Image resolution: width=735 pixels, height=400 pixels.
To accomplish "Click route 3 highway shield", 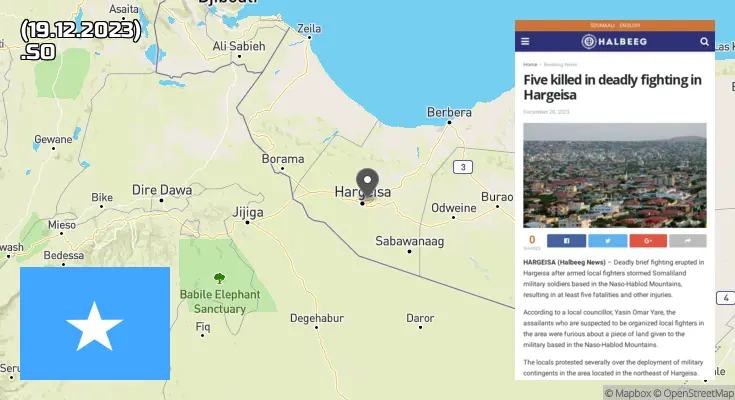I will click(463, 167).
